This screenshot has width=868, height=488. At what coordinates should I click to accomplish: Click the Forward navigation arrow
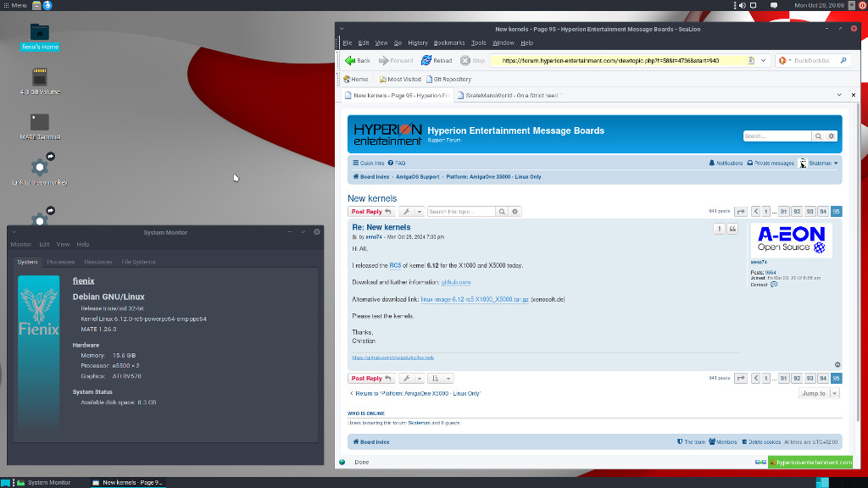point(384,60)
